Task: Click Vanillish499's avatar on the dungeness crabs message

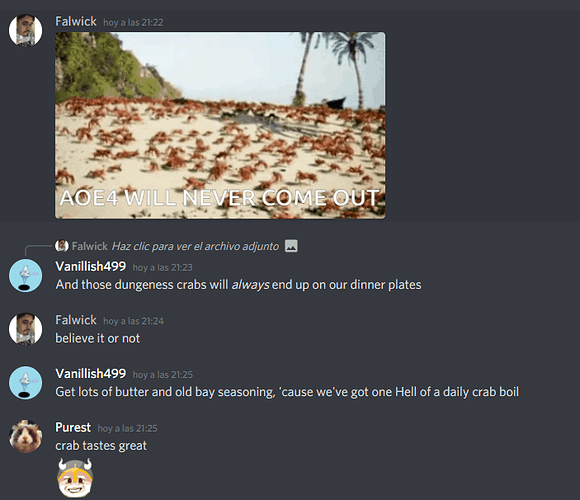Action: 25,276
